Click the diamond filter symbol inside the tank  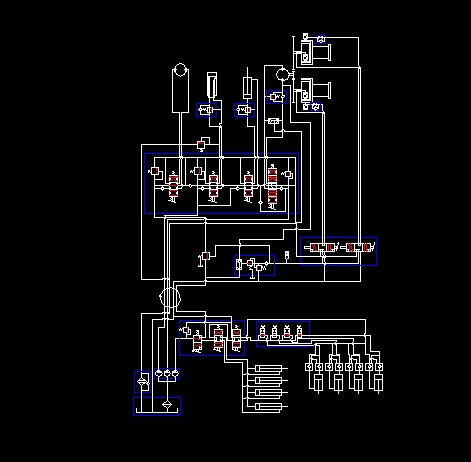[x=167, y=405]
